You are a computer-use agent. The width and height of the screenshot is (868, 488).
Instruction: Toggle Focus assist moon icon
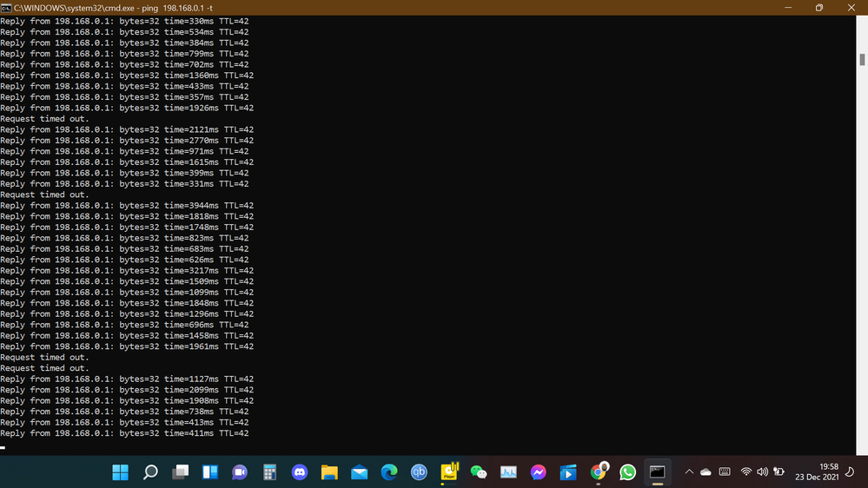click(850, 472)
